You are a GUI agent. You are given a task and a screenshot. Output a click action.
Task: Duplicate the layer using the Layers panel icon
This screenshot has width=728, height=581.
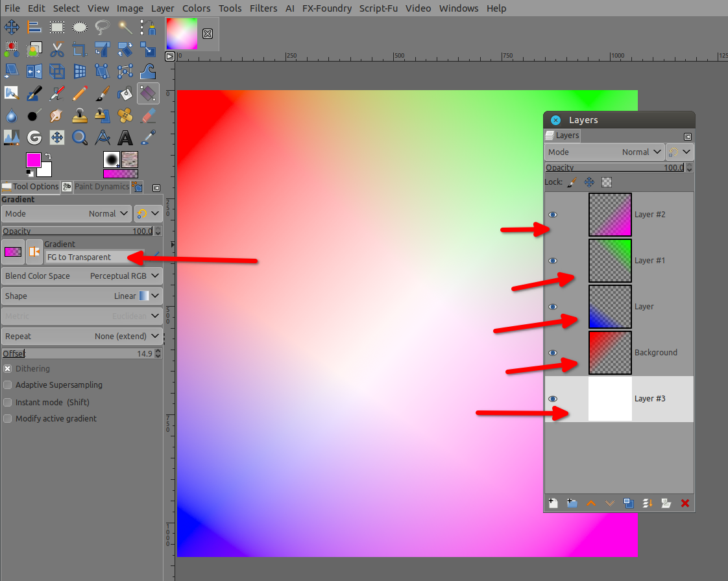click(629, 503)
